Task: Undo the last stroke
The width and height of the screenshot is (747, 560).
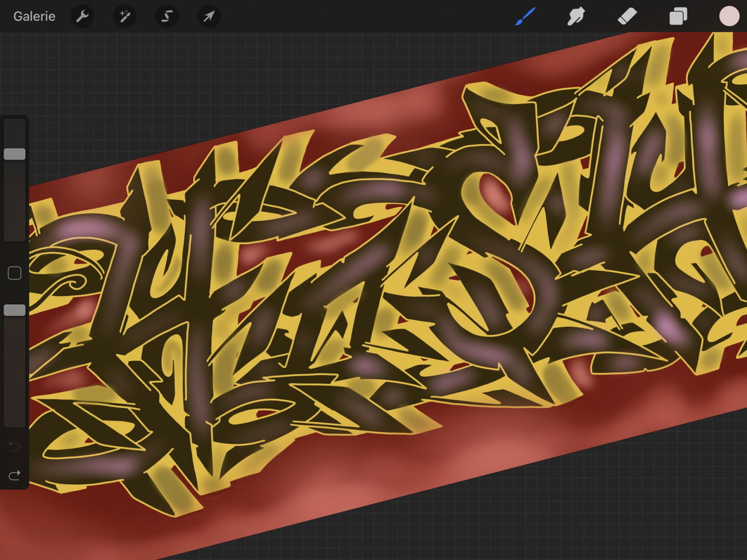Action: coord(14,446)
